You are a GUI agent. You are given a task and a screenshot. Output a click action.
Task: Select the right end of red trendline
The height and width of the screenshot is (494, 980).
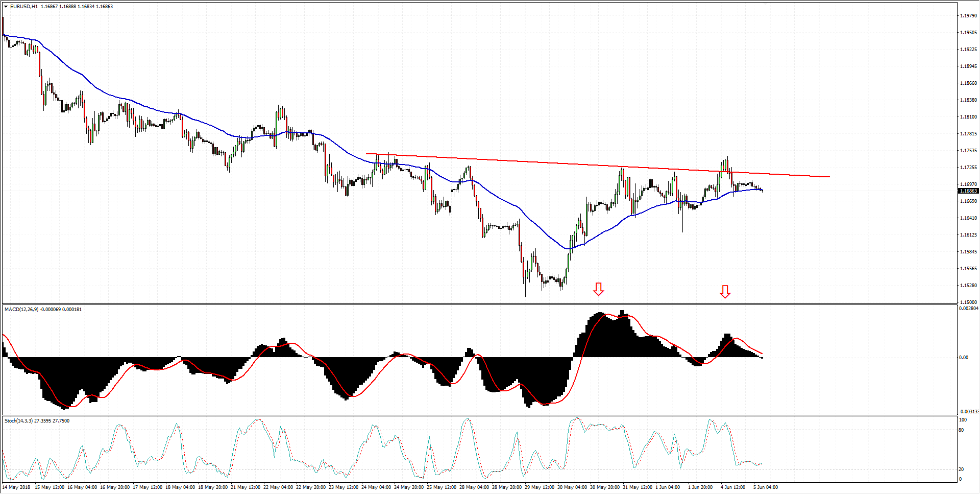pos(829,177)
